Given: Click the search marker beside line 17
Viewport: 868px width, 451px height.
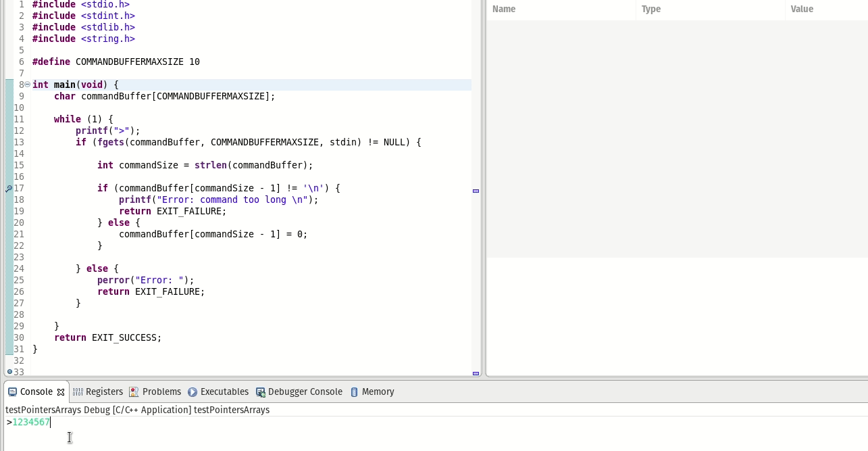Looking at the screenshot, I should (x=9, y=189).
